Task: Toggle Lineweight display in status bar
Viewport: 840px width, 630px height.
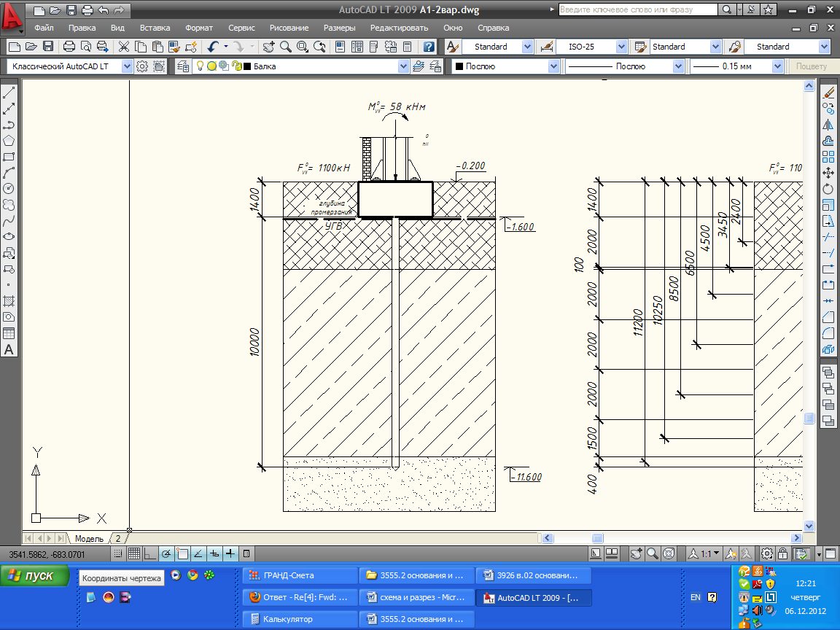Action: coord(230,553)
